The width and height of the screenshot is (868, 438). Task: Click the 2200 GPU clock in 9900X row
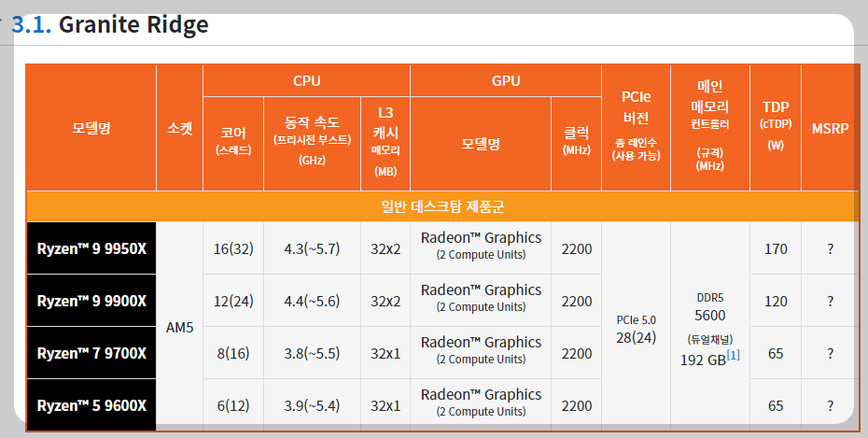click(x=576, y=301)
